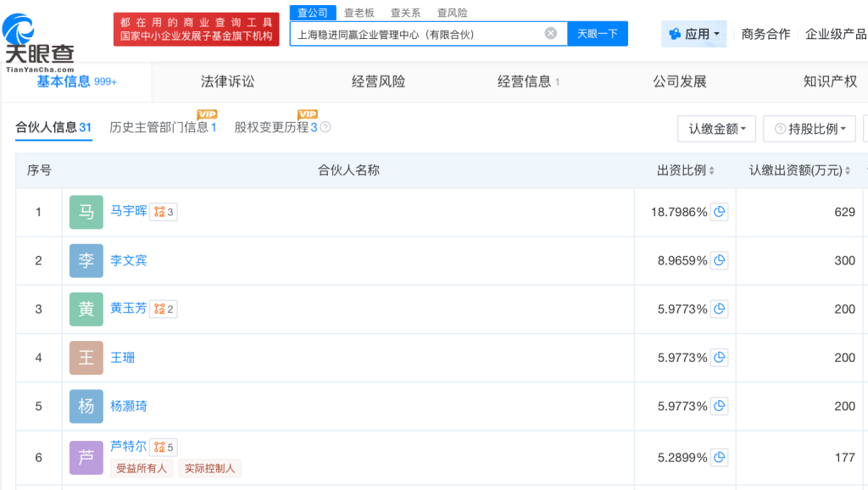Open the 认缴金额 filter dropdown
This screenshot has height=490, width=868.
[716, 129]
